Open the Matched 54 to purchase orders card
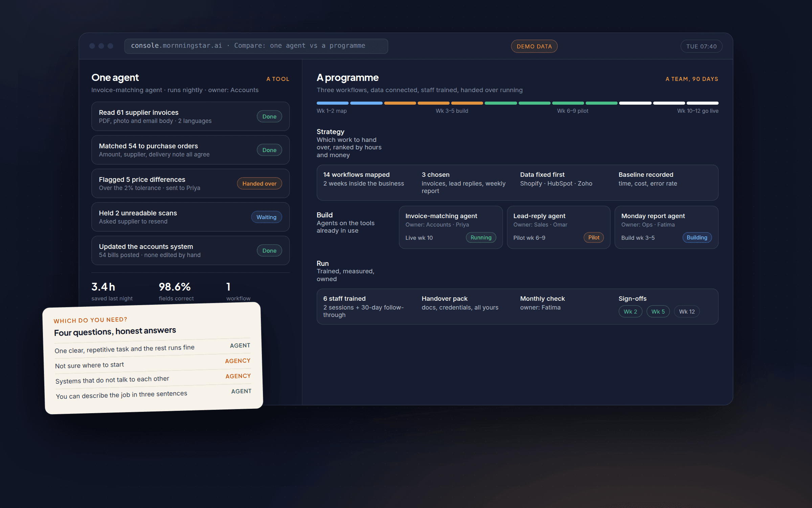 point(190,150)
